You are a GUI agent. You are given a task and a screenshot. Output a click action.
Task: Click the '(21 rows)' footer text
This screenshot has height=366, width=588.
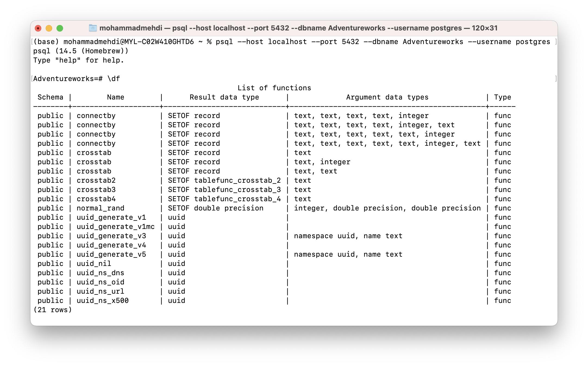click(53, 310)
